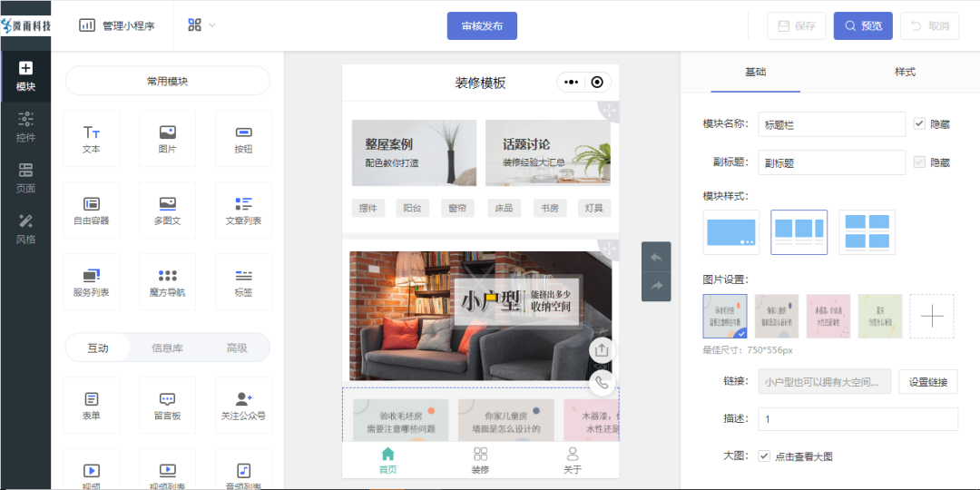The height and width of the screenshot is (490, 980).
Task: Select the 图片 image module
Action: (x=167, y=138)
